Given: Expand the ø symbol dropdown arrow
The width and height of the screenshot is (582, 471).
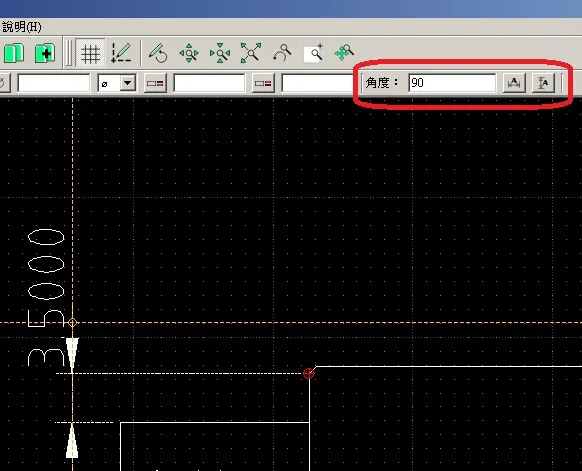Looking at the screenshot, I should 128,82.
